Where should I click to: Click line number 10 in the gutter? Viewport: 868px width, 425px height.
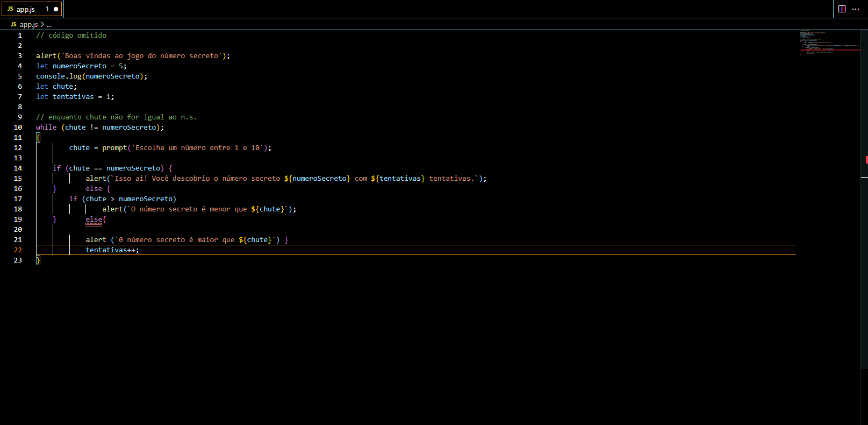pyautogui.click(x=18, y=127)
